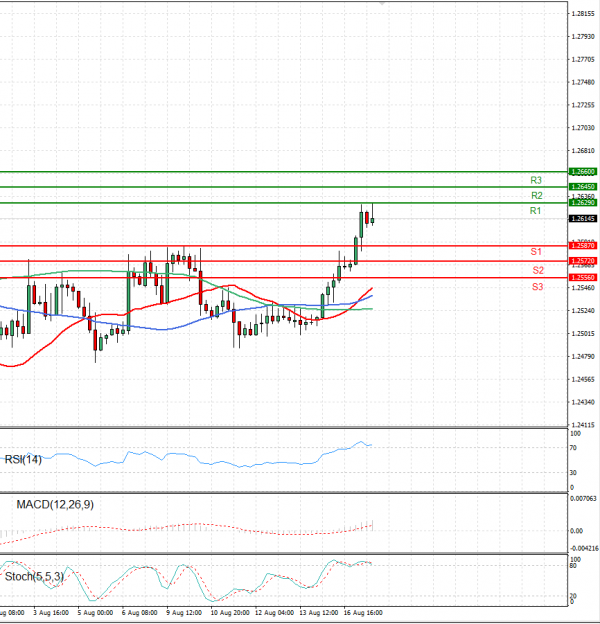This screenshot has width=600, height=624.
Task: Click the 1.26450 resistance price tag
Action: (583, 187)
